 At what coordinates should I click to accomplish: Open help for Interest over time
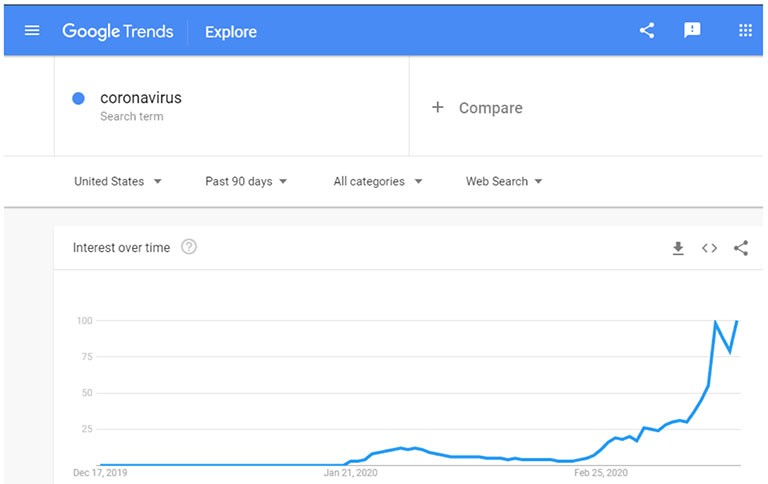(189, 247)
